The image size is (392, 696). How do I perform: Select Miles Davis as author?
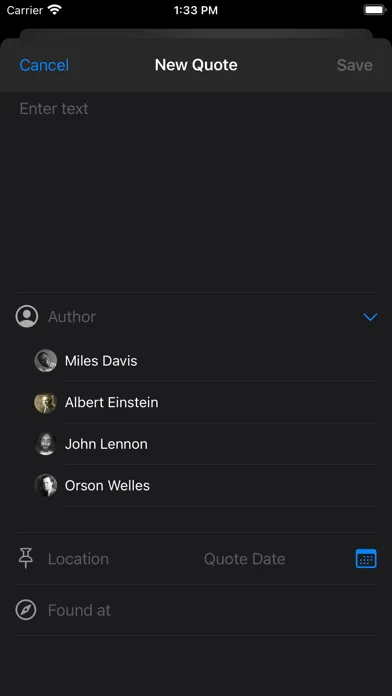tap(205, 360)
